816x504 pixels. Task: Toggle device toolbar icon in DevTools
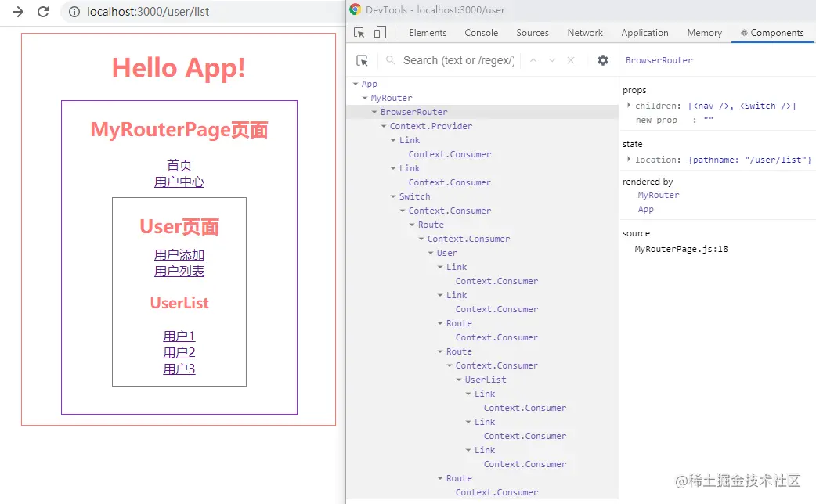(x=380, y=33)
